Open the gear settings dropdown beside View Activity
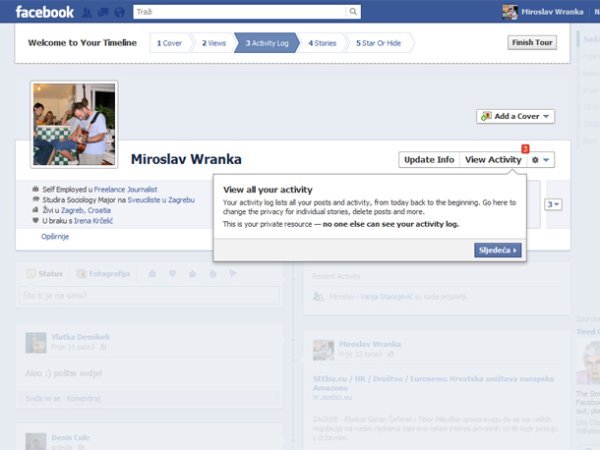The image size is (600, 450). click(x=541, y=160)
